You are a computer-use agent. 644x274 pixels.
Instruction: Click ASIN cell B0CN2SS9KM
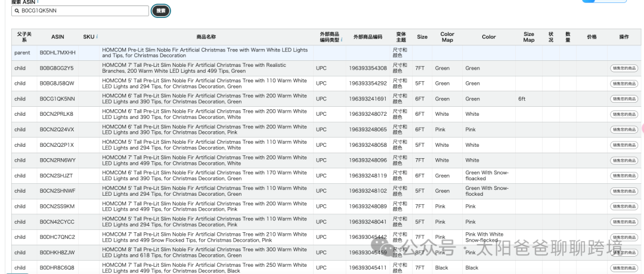tap(57, 207)
